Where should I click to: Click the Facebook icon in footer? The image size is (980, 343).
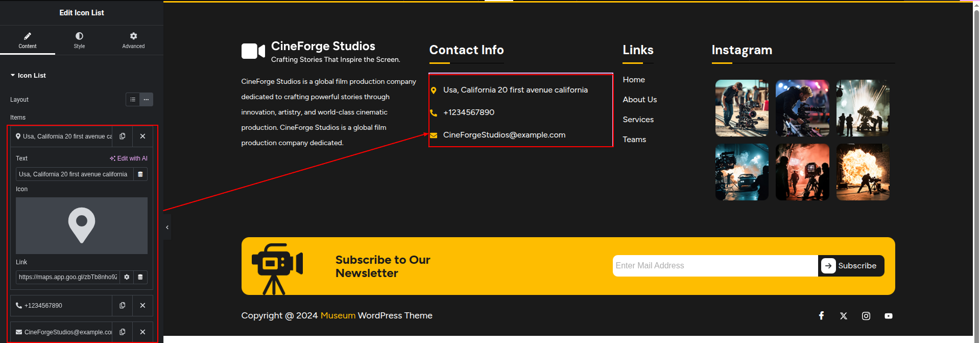821,316
